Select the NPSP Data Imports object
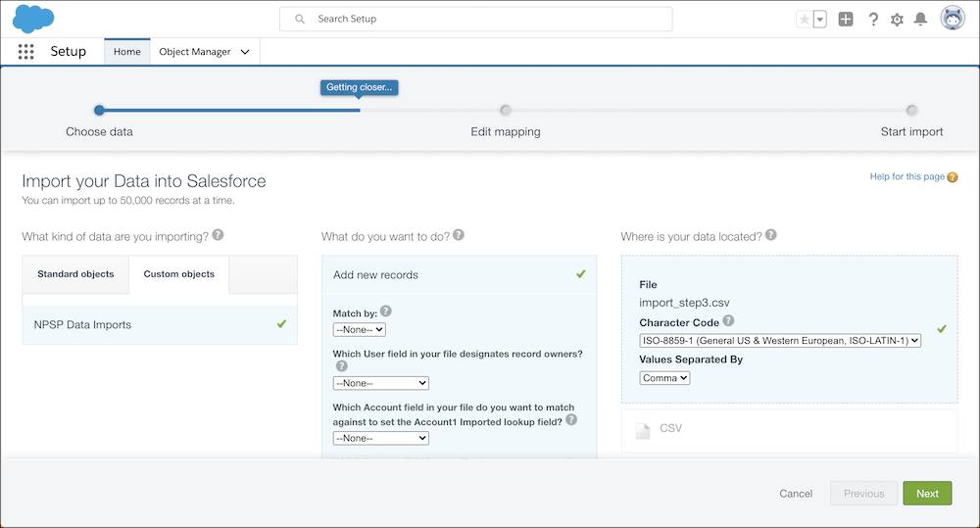 [159, 324]
